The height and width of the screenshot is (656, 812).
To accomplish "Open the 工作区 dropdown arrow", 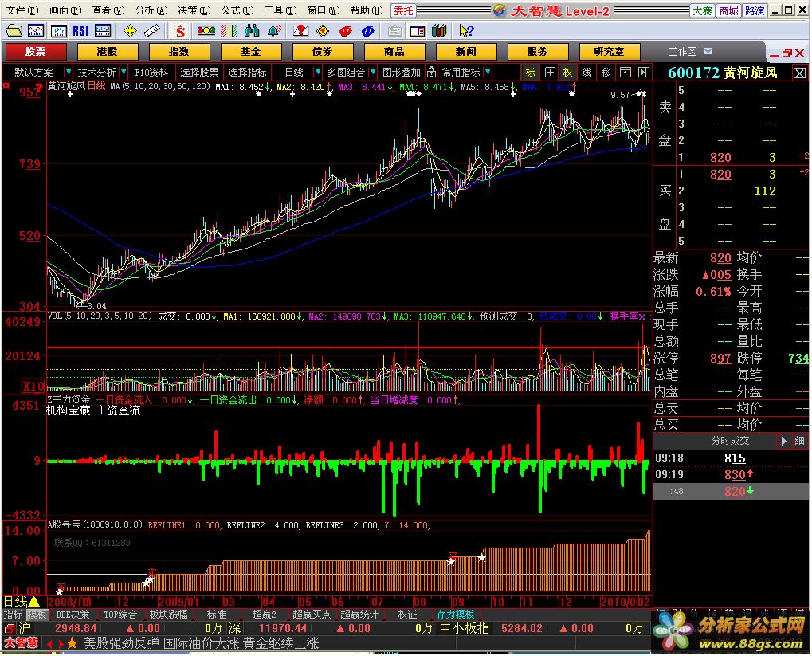I will 708,51.
